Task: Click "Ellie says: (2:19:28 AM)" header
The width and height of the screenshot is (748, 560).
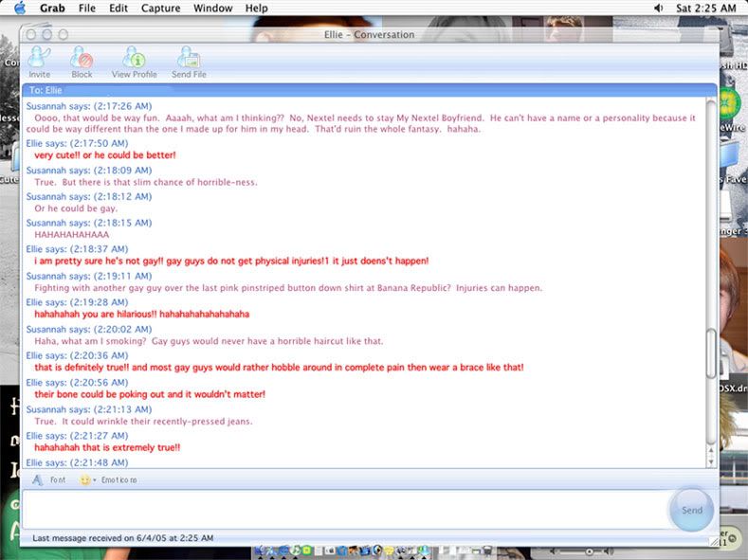Action: (x=77, y=302)
